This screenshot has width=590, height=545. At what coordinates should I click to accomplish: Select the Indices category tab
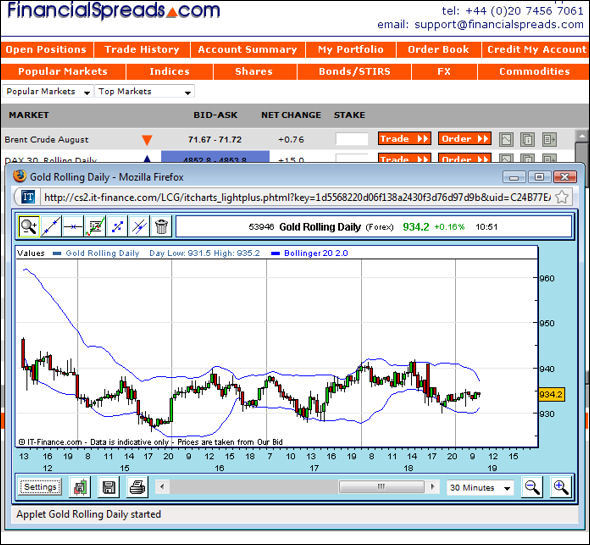click(170, 72)
